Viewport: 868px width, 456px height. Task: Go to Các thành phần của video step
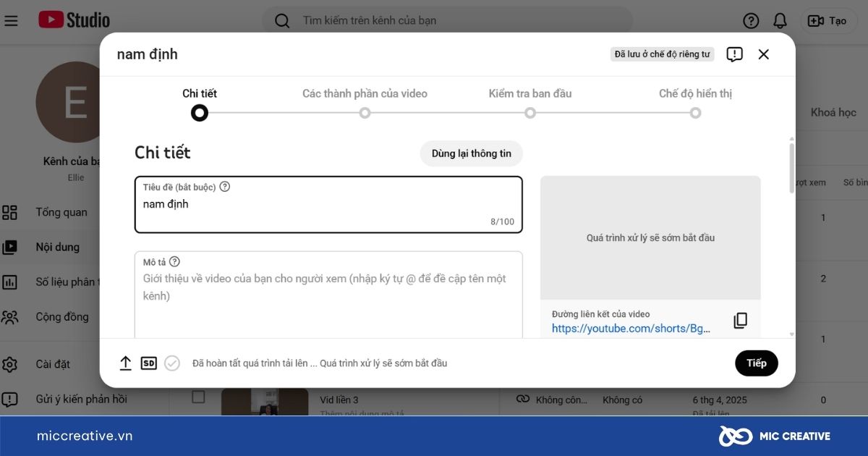pyautogui.click(x=365, y=103)
